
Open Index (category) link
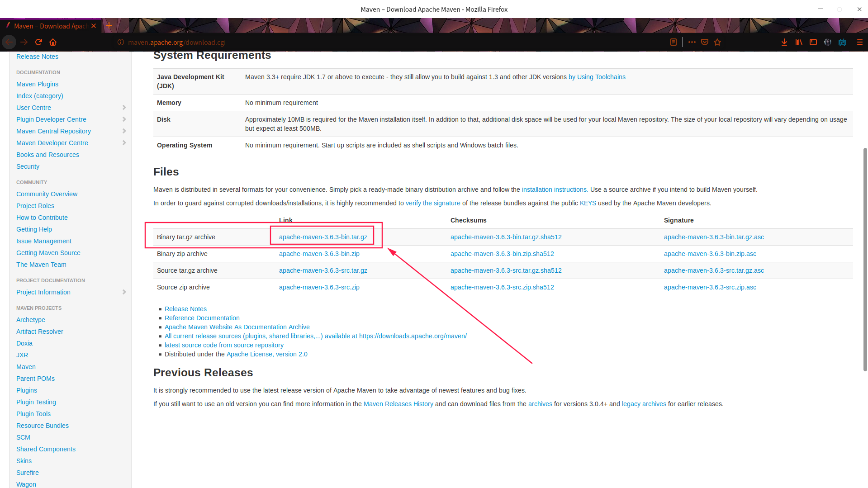[40, 96]
